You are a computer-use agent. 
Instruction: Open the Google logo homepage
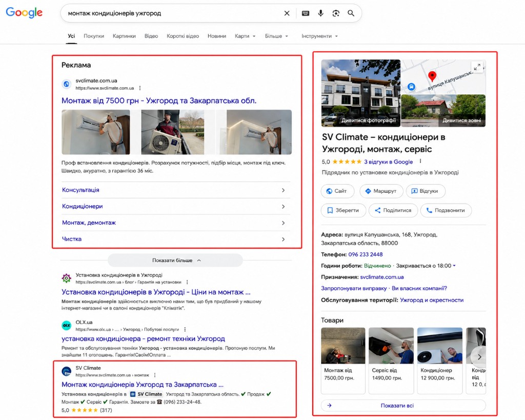[x=24, y=13]
